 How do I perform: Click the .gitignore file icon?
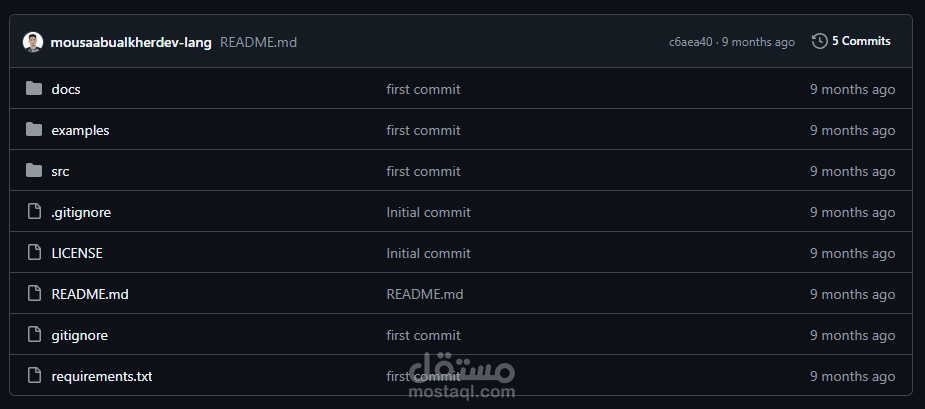(x=35, y=212)
